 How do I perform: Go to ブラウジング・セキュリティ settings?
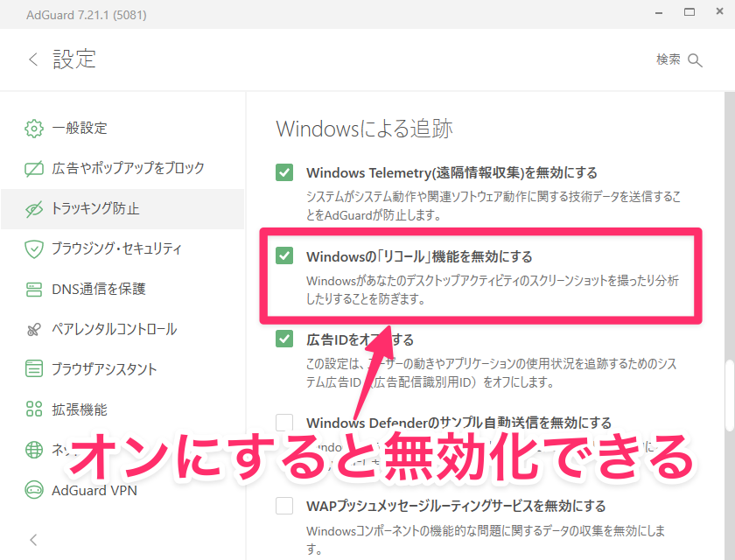click(x=122, y=248)
